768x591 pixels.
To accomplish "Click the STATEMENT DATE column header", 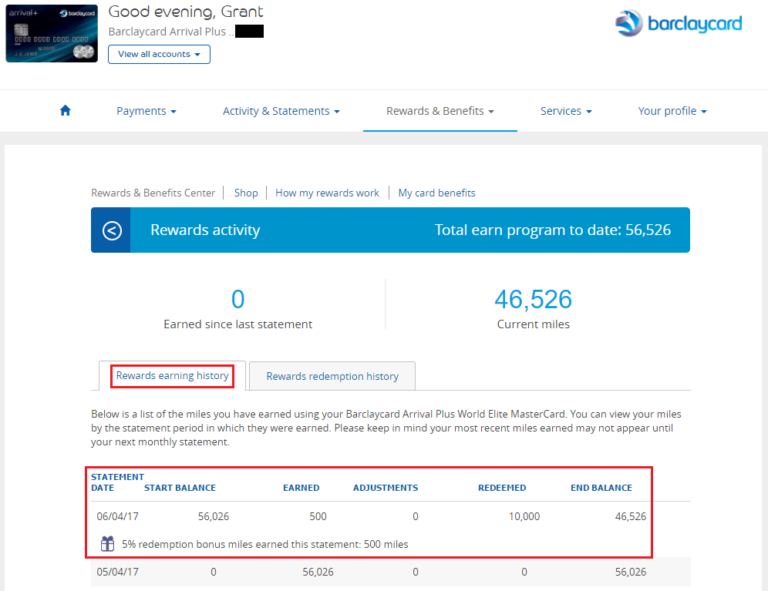I will (117, 482).
